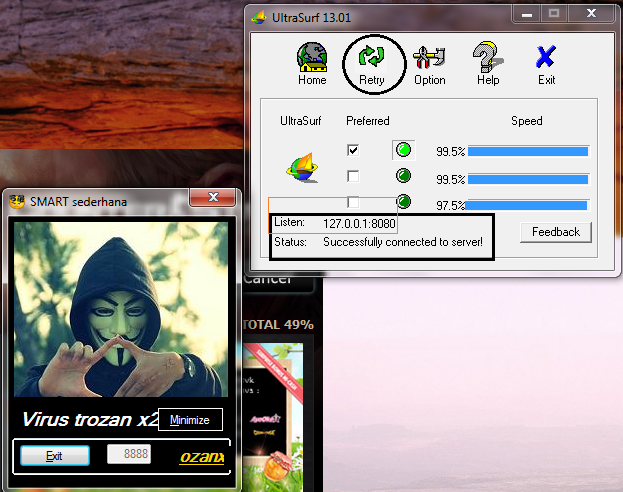The width and height of the screenshot is (623, 492).
Task: Click Exit button in SMART sederhana
Action: point(55,455)
